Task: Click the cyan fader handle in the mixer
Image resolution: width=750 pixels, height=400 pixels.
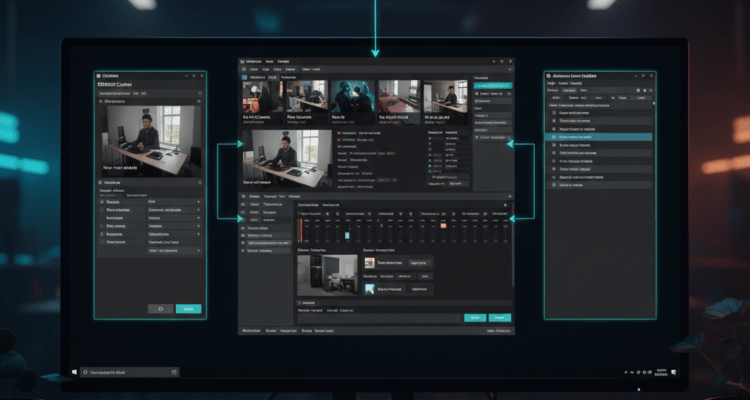Action: 348,235
